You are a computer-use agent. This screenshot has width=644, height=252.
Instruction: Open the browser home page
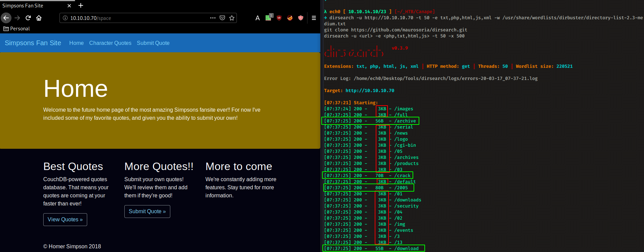pos(39,18)
